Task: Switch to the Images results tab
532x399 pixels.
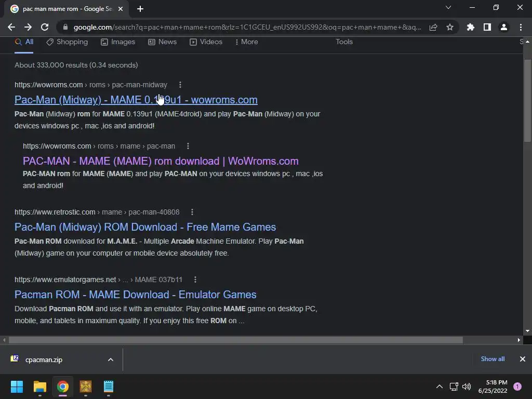Action: [118, 42]
